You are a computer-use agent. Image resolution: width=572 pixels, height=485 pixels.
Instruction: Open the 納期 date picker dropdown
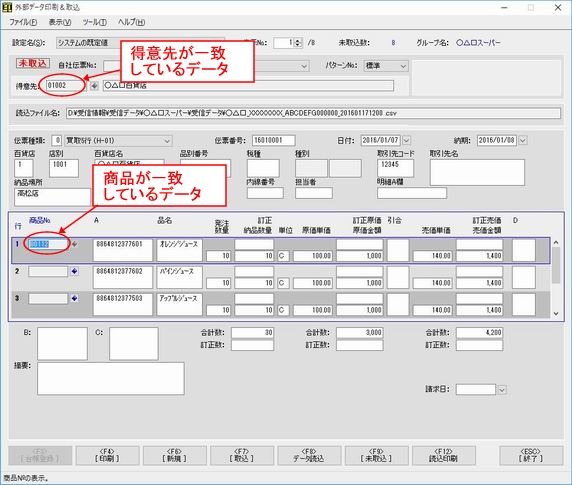(x=523, y=140)
